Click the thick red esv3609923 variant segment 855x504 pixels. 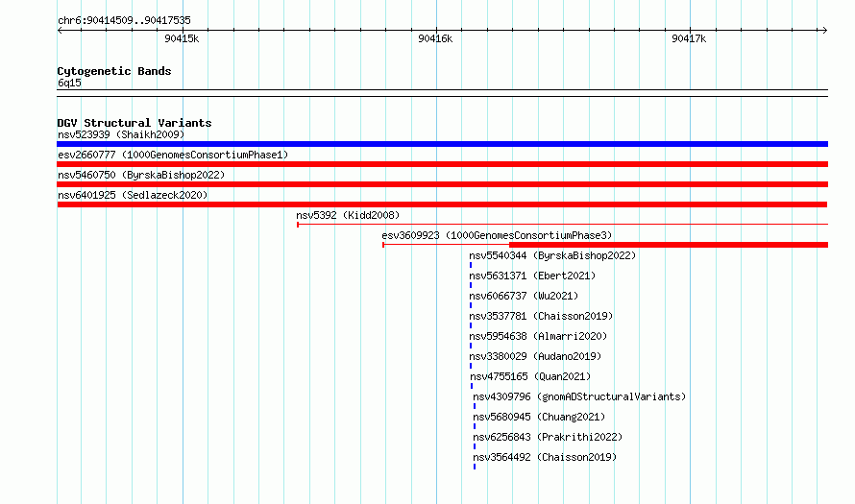coord(669,245)
